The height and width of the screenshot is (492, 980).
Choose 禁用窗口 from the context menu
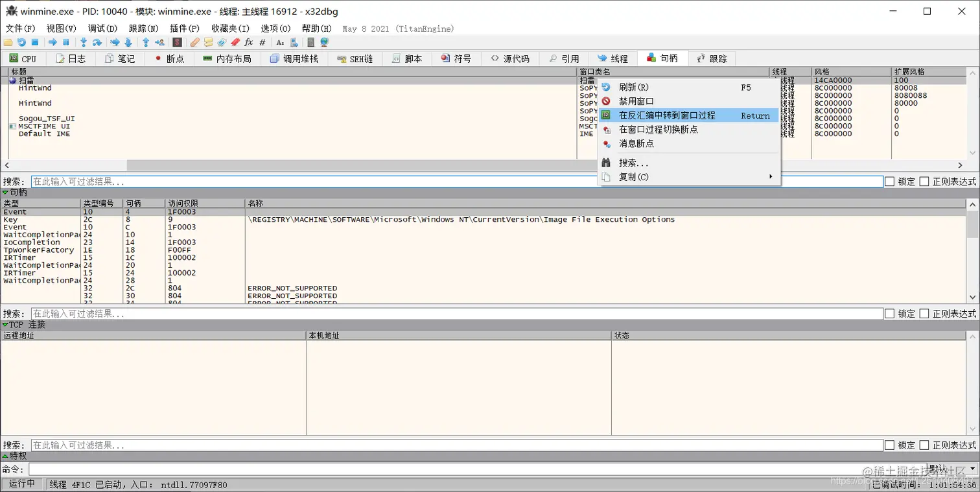[689, 101]
